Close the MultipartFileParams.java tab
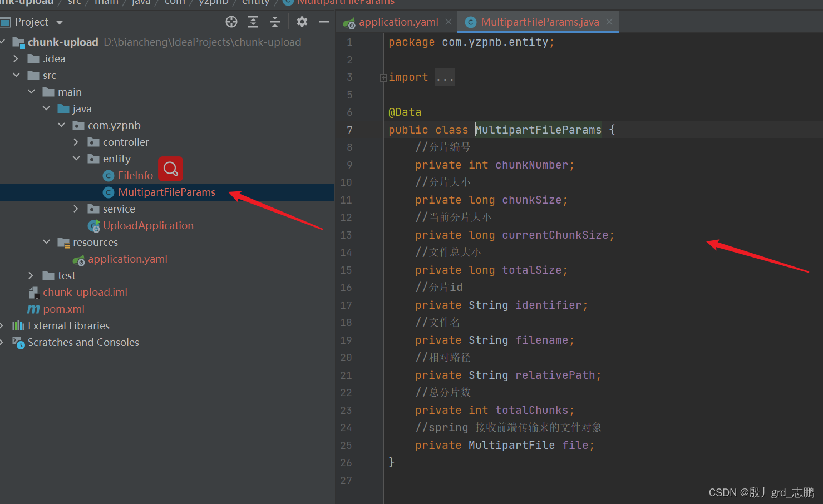Viewport: 823px width, 504px height. click(x=609, y=22)
